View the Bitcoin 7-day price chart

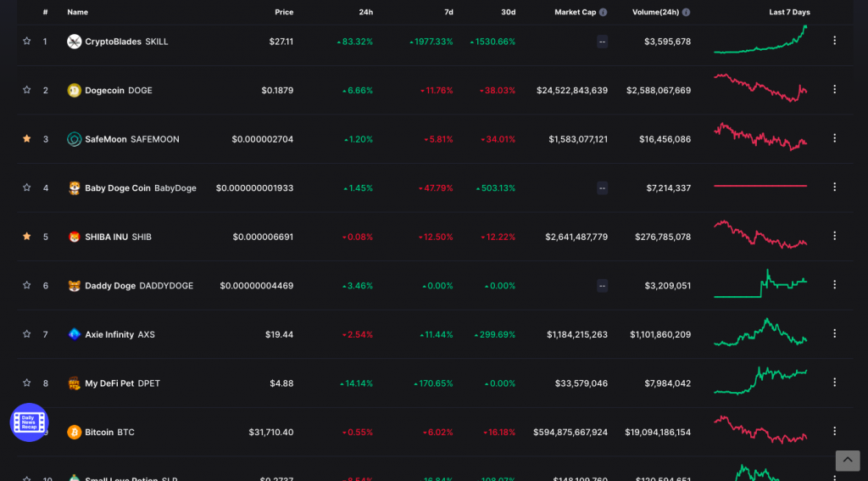coord(760,429)
